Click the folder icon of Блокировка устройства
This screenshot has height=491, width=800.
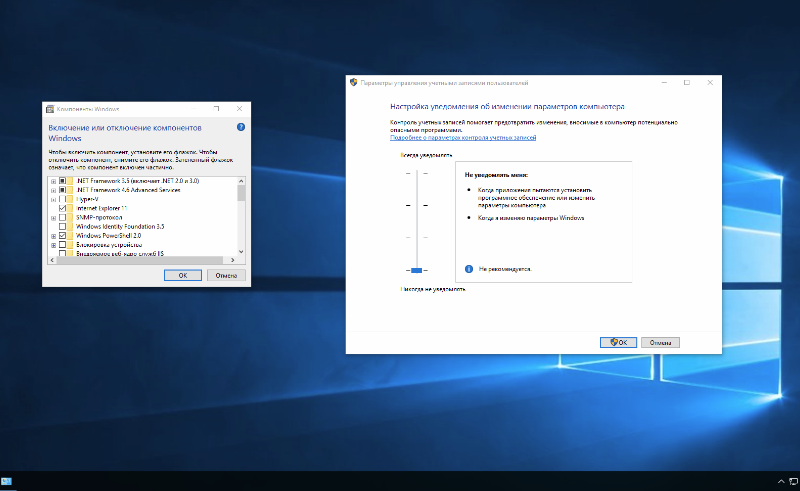click(x=70, y=245)
